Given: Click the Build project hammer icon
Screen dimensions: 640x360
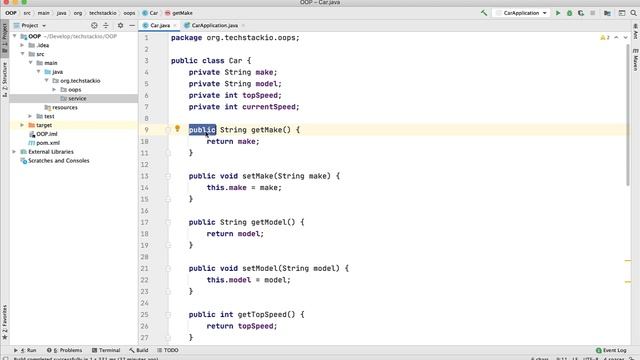Looking at the screenshot, I should (484, 13).
